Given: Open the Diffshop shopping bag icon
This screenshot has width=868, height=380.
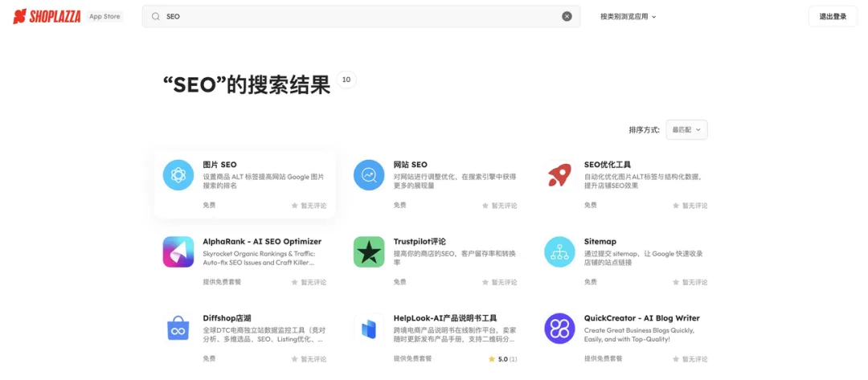Looking at the screenshot, I should [x=178, y=329].
